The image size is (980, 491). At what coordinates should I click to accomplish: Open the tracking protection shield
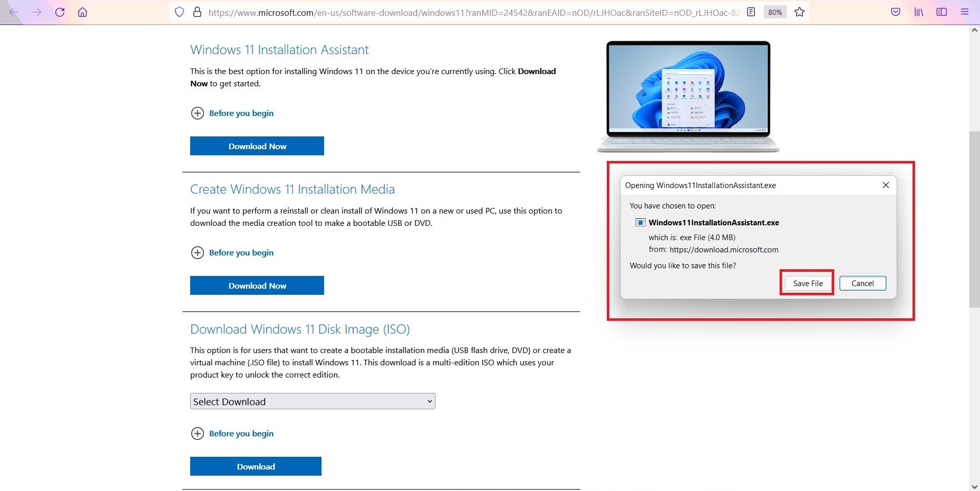(179, 12)
